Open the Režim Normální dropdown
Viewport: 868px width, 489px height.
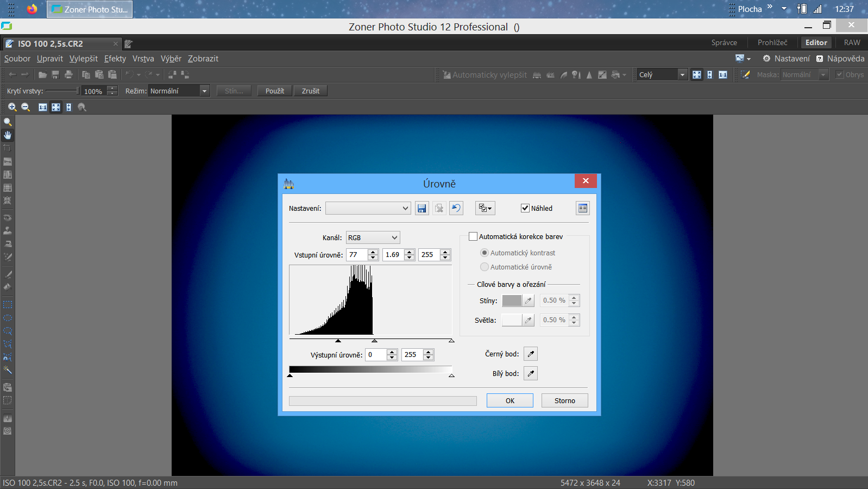point(179,91)
